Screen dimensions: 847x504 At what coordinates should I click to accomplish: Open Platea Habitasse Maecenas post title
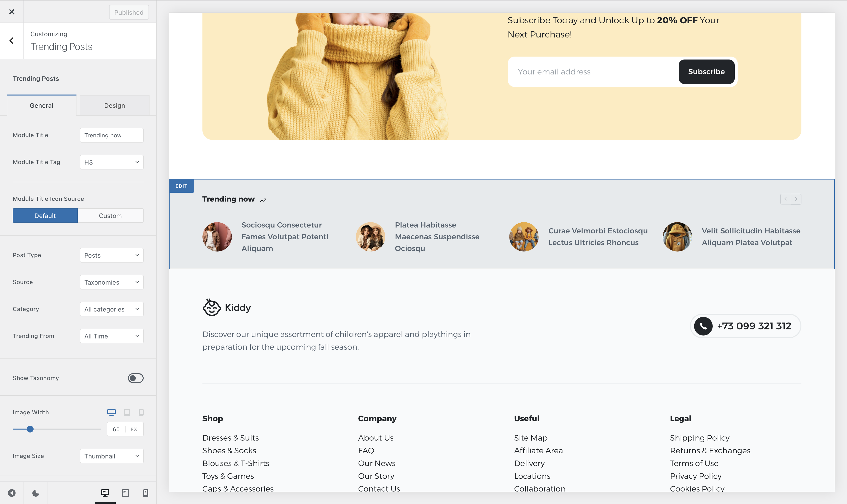coord(437,237)
